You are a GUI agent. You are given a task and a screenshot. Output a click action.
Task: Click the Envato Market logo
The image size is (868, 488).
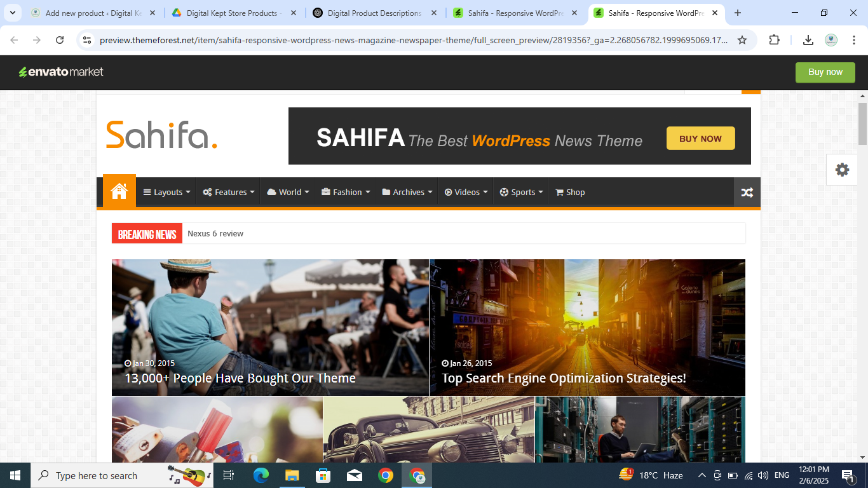61,72
